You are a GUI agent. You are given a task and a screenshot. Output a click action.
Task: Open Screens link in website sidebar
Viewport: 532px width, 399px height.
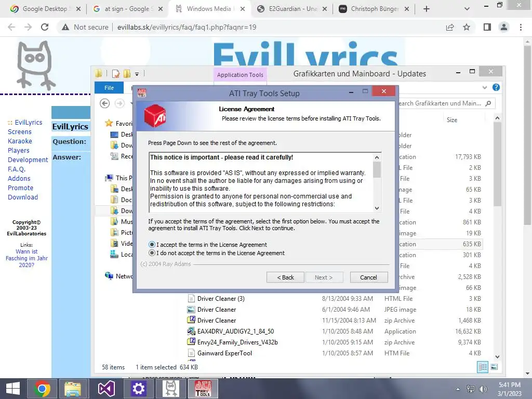[20, 131]
